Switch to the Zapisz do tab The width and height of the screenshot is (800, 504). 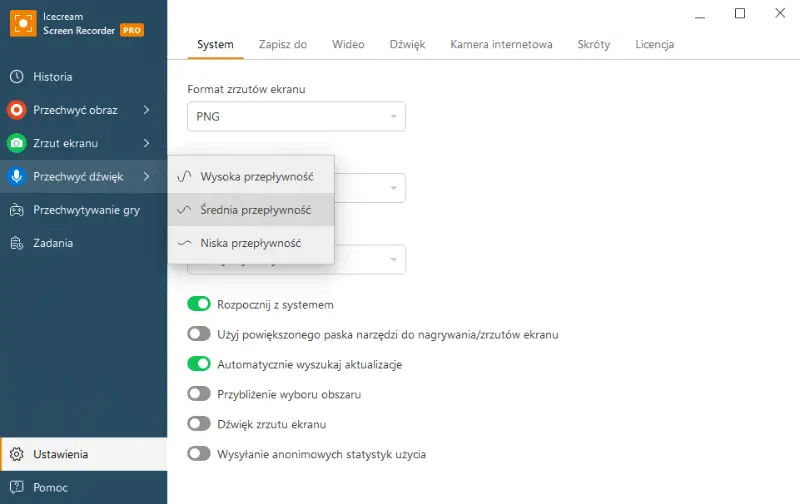coord(283,44)
